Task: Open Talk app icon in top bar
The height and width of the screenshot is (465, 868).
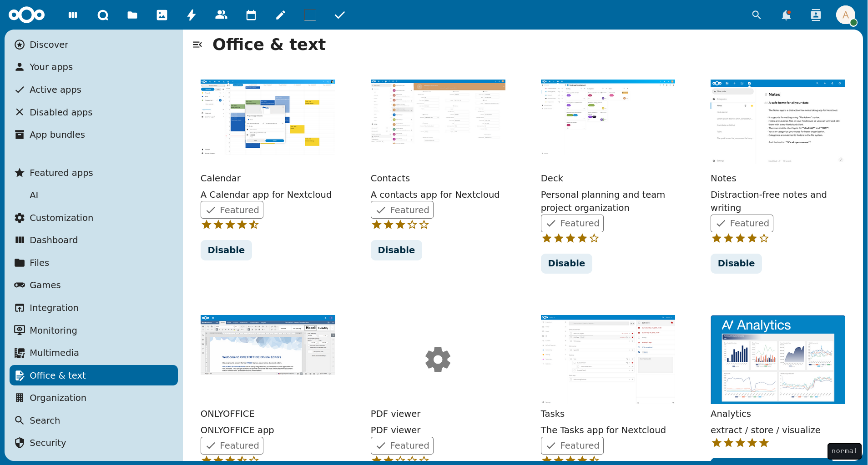Action: (103, 15)
